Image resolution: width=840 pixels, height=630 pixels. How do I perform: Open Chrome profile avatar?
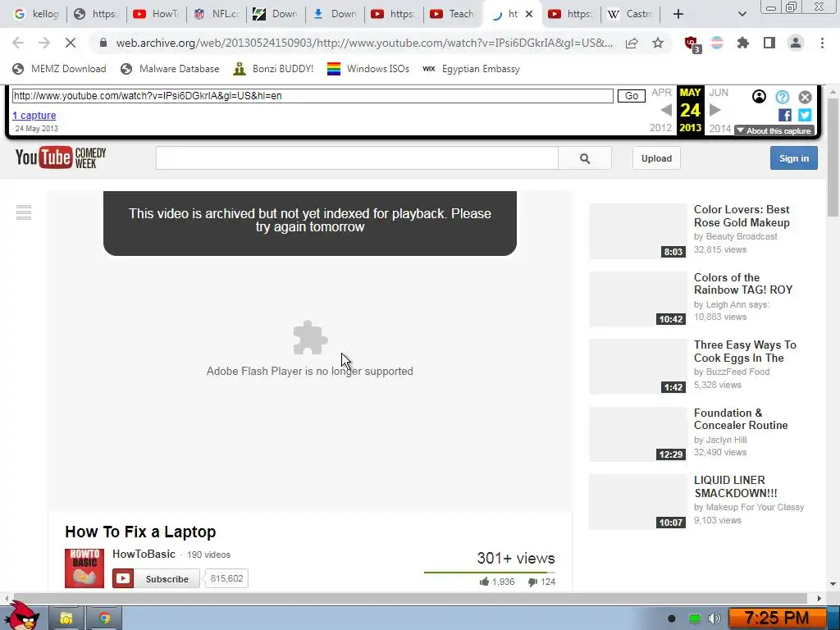(796, 43)
